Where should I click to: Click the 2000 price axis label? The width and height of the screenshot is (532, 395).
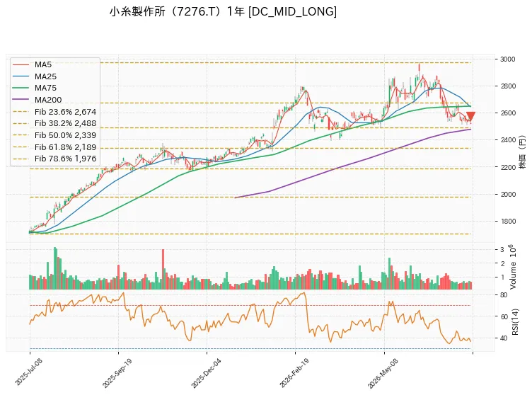pos(507,194)
